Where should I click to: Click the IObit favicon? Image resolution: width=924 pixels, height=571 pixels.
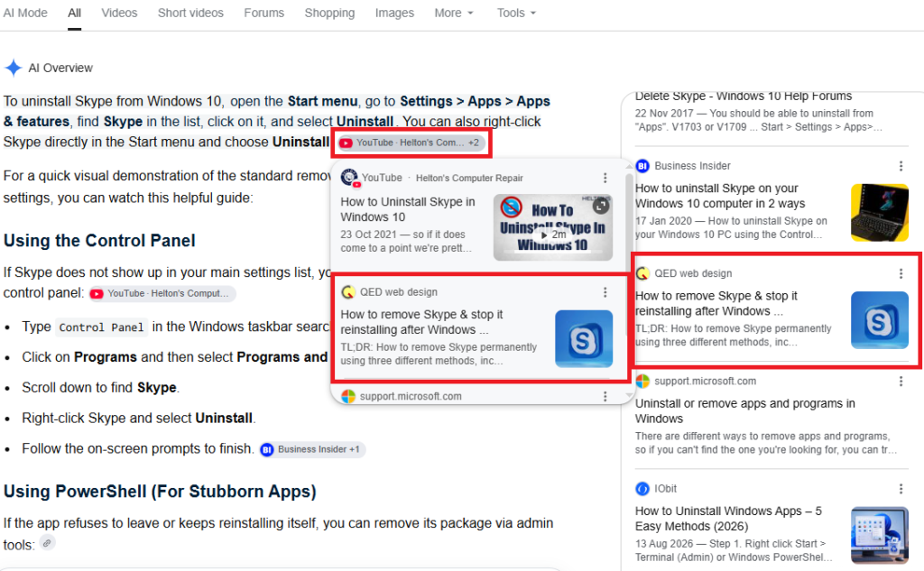tap(642, 489)
